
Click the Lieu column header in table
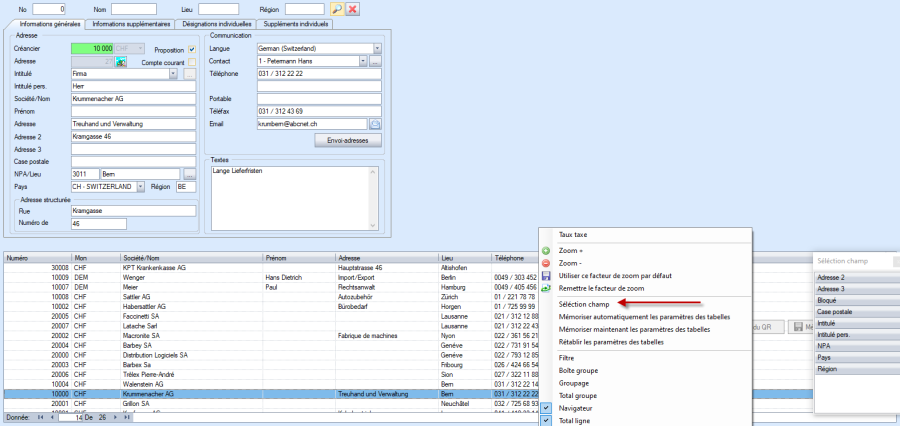coord(465,258)
